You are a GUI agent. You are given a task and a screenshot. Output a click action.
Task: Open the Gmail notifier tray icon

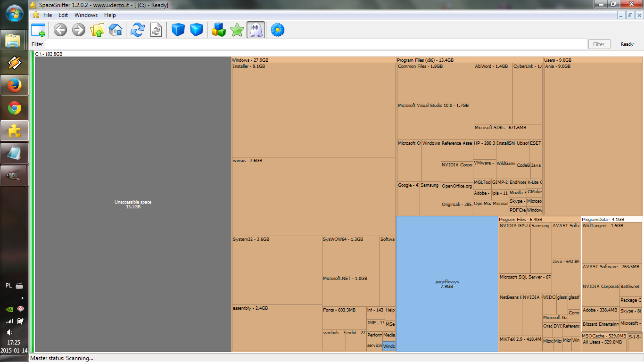tap(20, 309)
